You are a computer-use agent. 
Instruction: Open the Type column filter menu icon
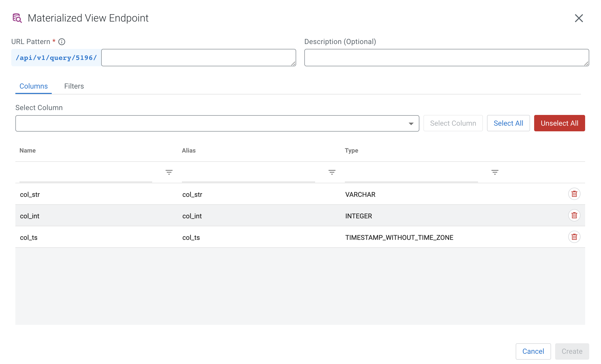click(495, 172)
